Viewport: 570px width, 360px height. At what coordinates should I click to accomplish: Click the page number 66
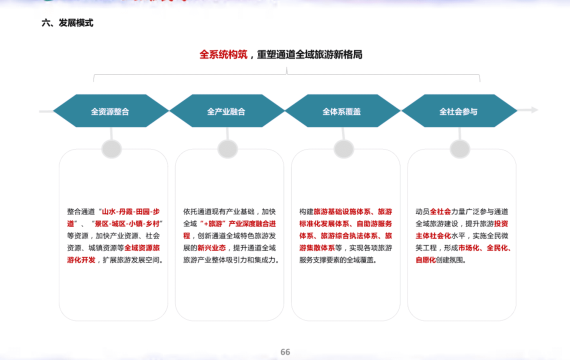[x=285, y=352]
